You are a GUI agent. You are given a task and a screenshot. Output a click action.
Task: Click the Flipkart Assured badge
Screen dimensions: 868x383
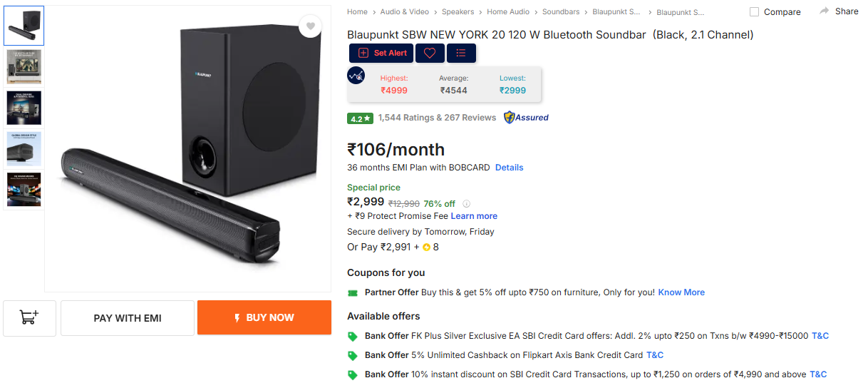pyautogui.click(x=526, y=118)
